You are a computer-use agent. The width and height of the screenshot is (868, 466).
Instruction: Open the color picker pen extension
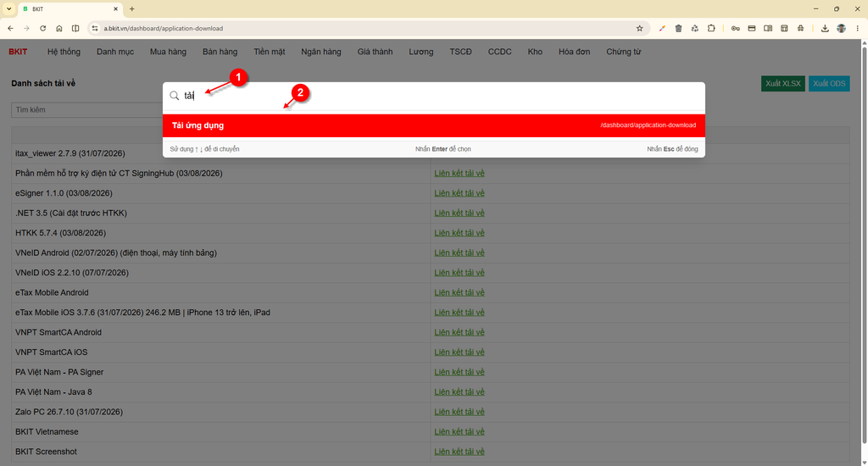(662, 28)
